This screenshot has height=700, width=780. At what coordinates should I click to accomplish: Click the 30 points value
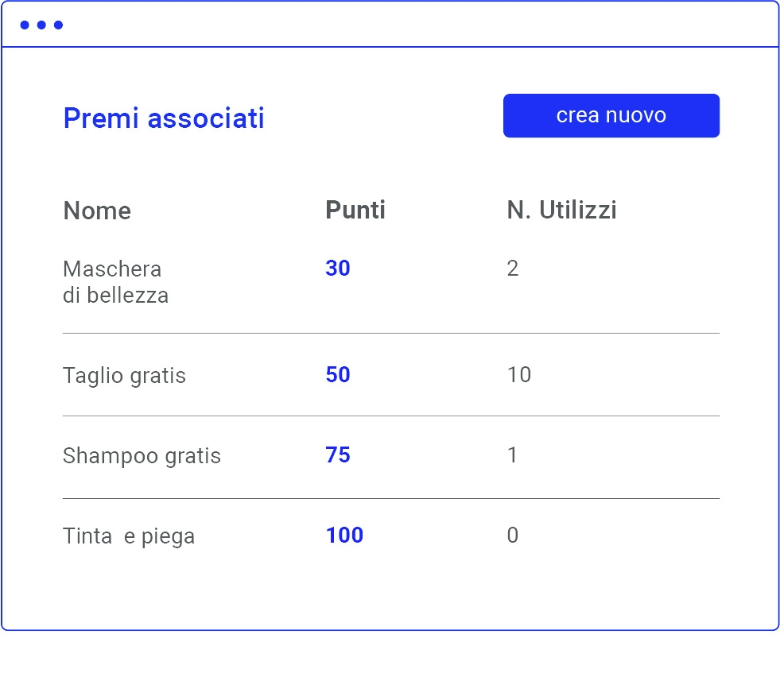pyautogui.click(x=337, y=269)
